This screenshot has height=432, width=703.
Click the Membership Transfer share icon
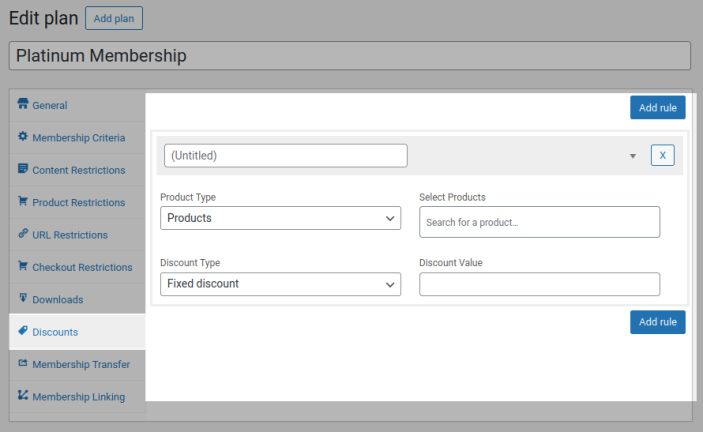pyautogui.click(x=23, y=363)
